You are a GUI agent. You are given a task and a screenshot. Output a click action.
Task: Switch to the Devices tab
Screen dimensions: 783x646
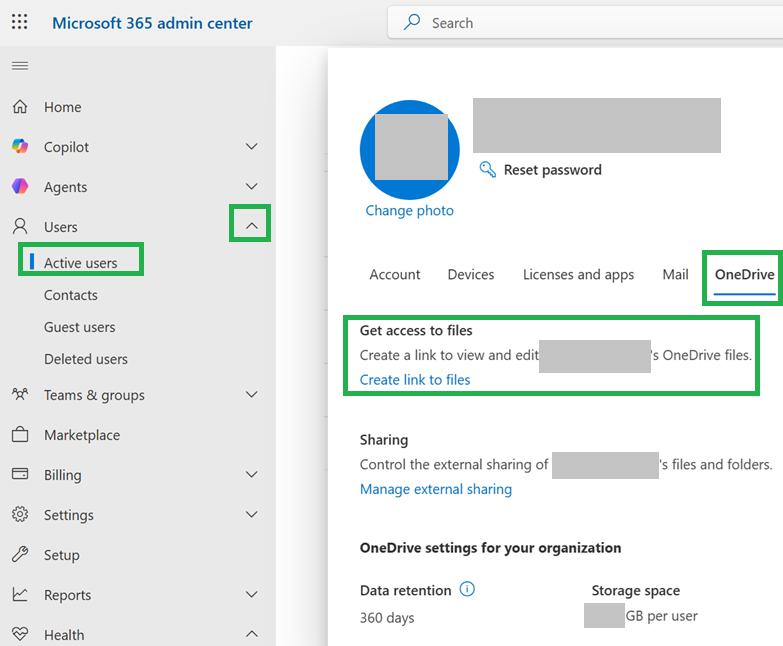coord(470,275)
